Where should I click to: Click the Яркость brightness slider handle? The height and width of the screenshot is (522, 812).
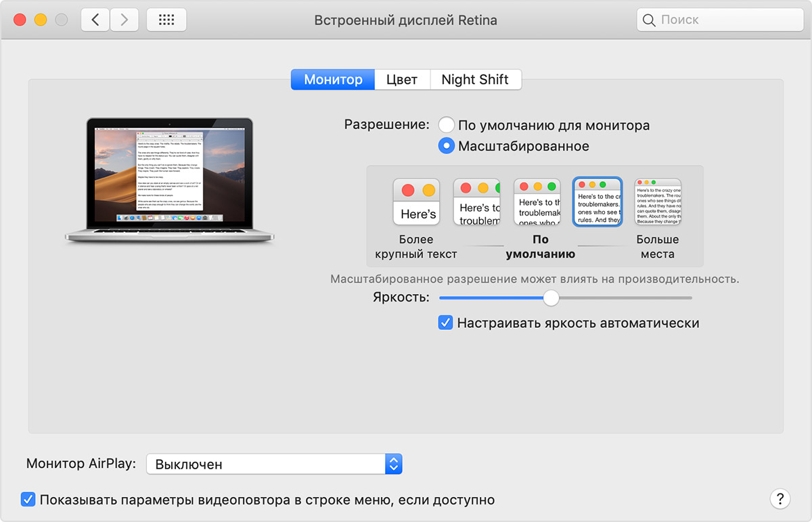[551, 298]
